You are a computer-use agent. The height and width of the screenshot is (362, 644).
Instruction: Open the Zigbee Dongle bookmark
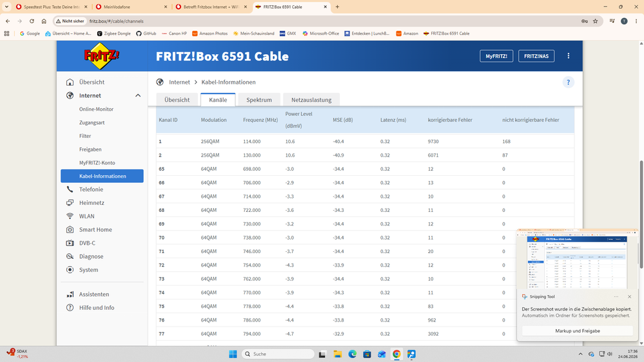113,33
